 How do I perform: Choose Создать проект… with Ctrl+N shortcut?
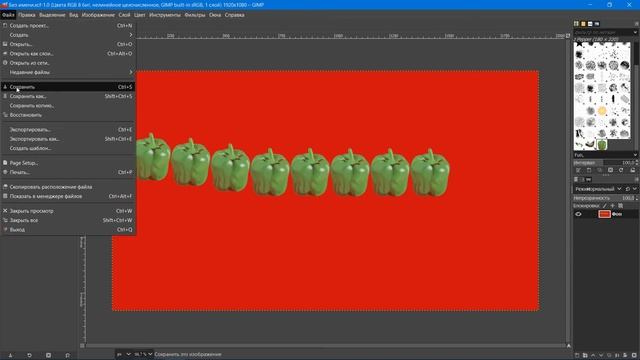tap(68, 25)
